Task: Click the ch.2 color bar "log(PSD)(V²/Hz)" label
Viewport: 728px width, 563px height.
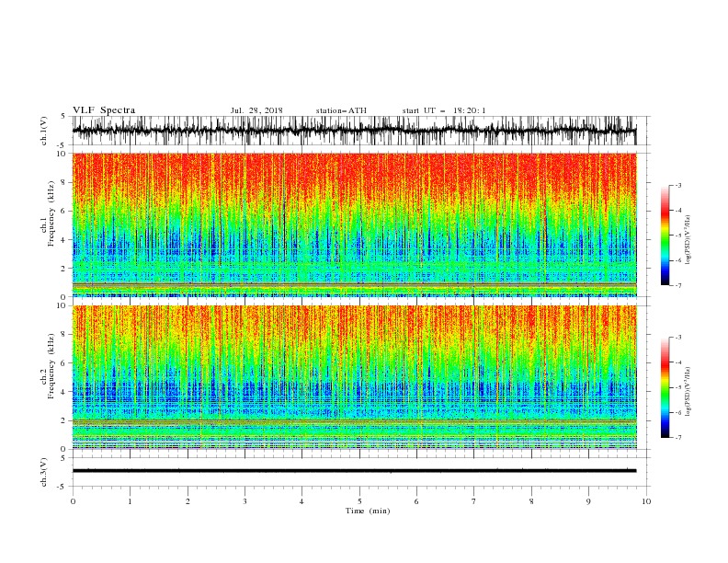Action: [688, 391]
